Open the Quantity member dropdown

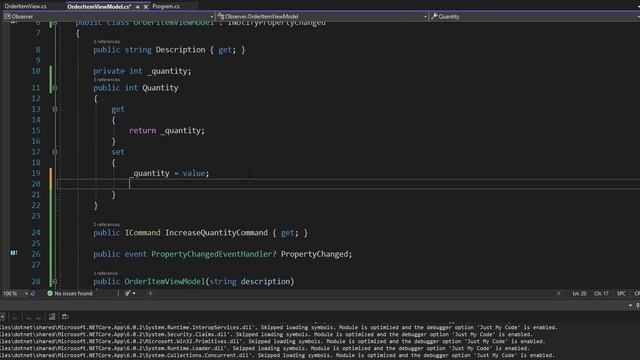tap(535, 17)
